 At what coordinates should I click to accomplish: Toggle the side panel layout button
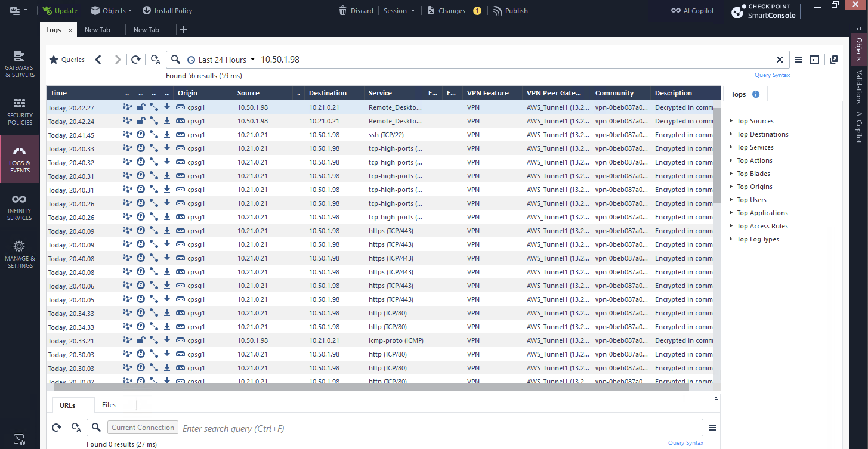coord(814,60)
